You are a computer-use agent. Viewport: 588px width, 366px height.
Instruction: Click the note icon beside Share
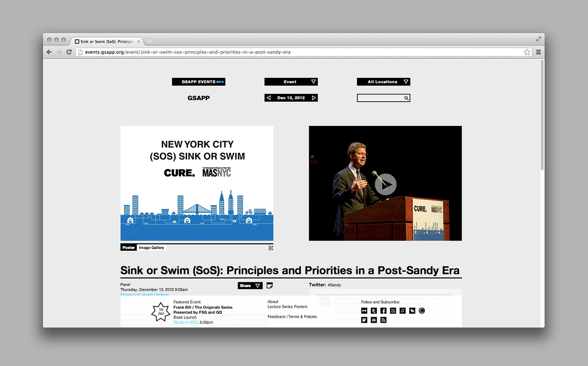tap(269, 286)
